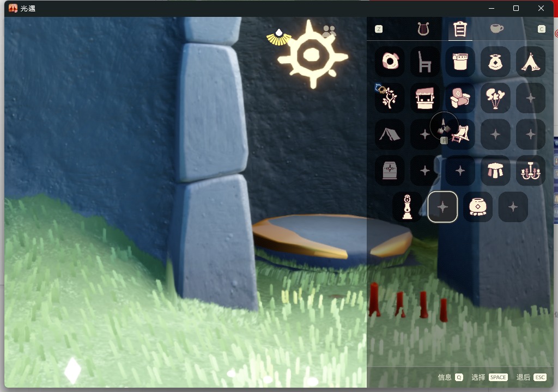The image size is (558, 392).
Task: Pick the three-legged stool prop
Action: 495,170
